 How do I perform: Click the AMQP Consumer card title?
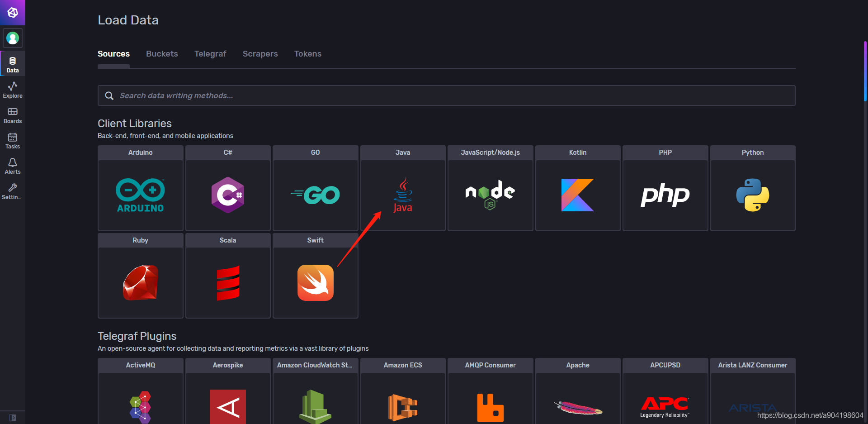(x=491, y=365)
